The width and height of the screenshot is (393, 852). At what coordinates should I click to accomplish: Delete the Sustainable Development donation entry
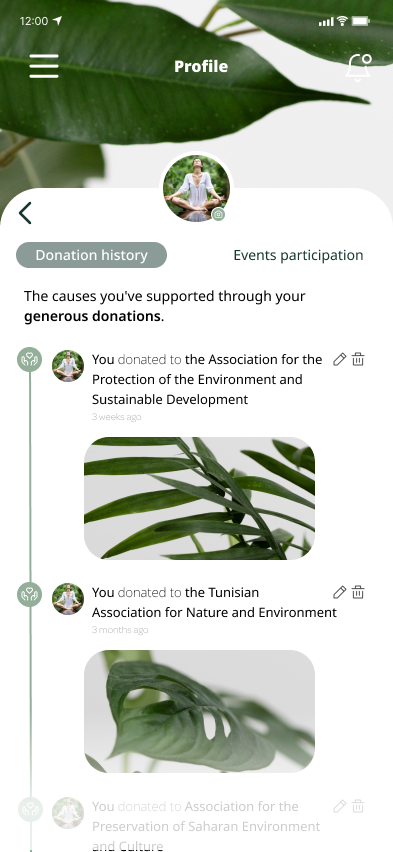[x=358, y=359]
